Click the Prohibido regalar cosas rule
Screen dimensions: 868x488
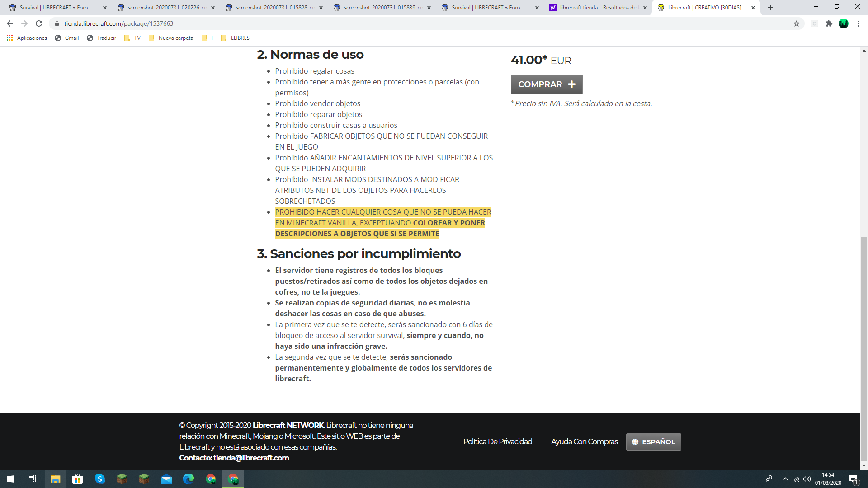pos(315,71)
